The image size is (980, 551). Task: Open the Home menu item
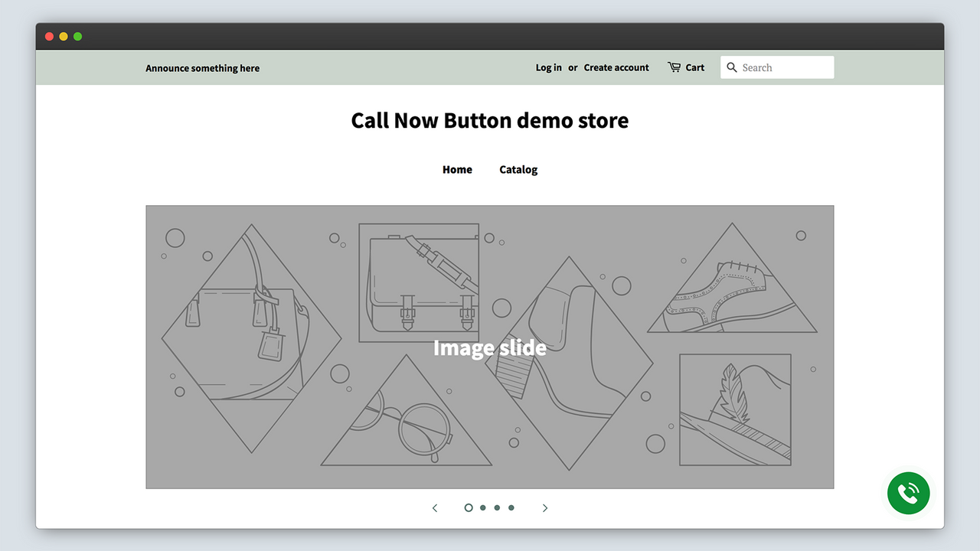click(x=457, y=170)
